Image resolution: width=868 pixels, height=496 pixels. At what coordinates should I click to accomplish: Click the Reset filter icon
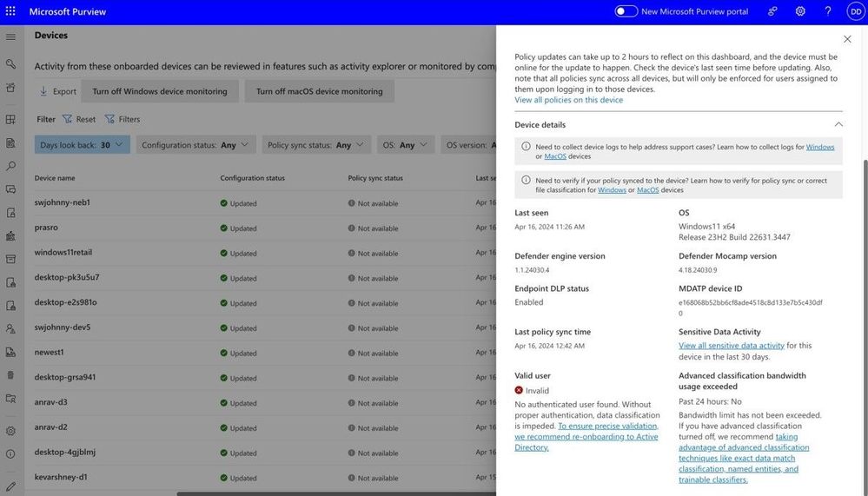coord(67,119)
